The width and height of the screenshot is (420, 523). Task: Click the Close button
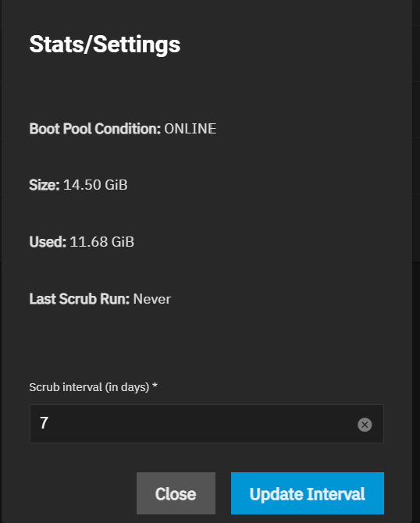pyautogui.click(x=176, y=493)
